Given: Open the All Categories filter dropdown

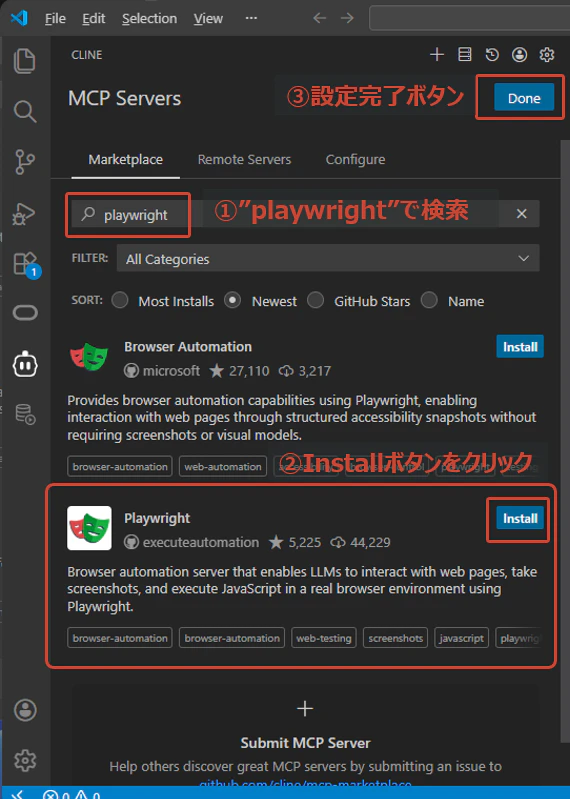Looking at the screenshot, I should (x=328, y=258).
